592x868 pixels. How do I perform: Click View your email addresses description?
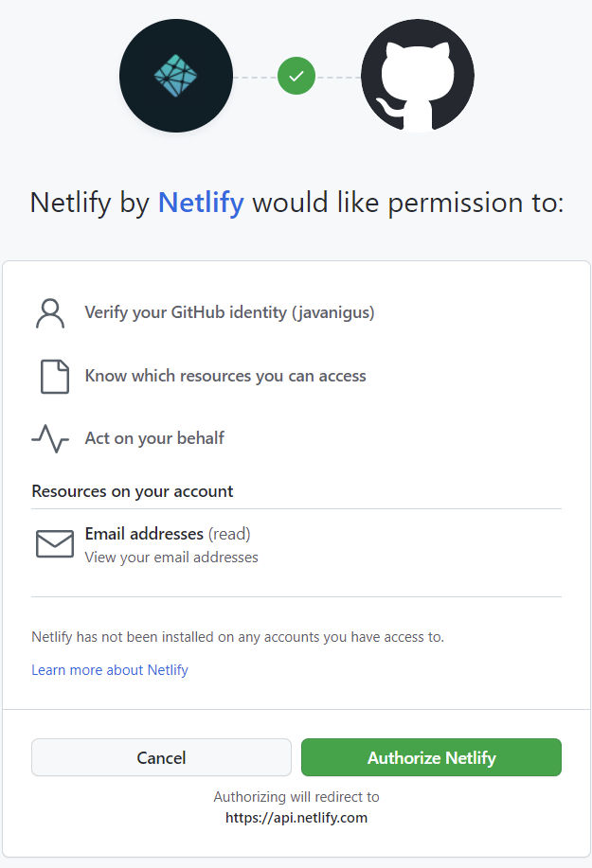171,557
